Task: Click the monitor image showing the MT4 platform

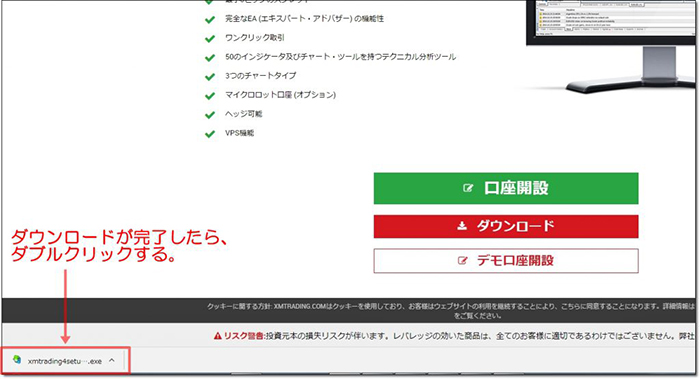Action: coord(612,45)
